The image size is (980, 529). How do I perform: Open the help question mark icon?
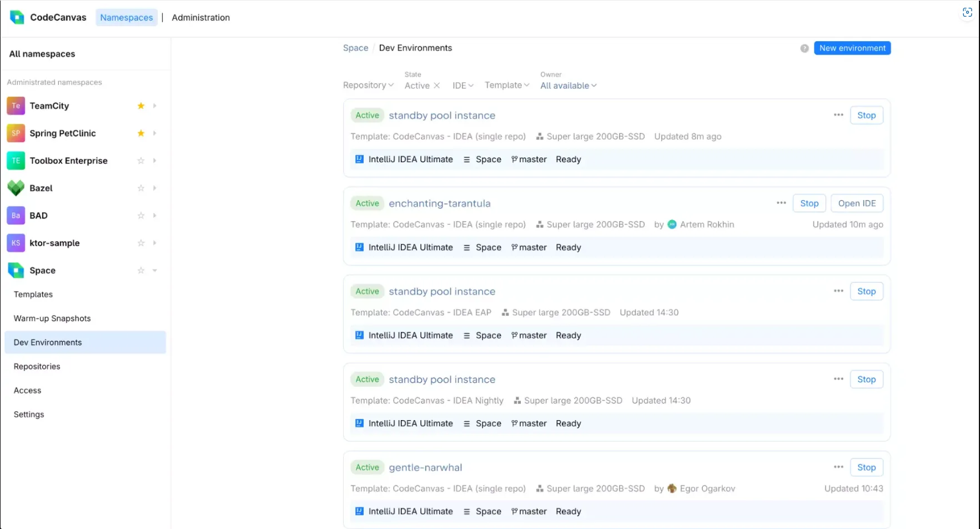tap(804, 48)
